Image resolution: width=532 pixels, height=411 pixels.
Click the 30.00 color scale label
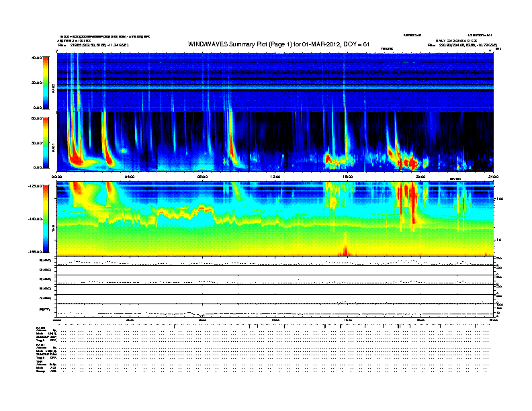click(x=36, y=143)
